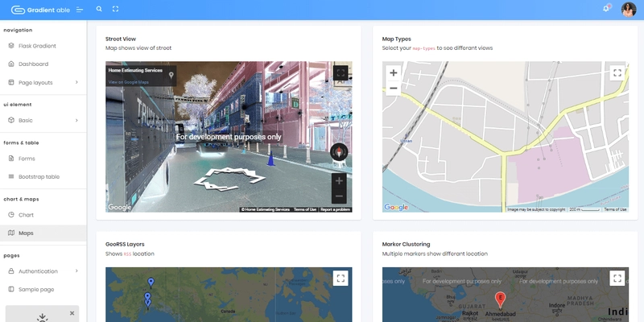
Task: Open notifications bell
Action: tap(606, 9)
